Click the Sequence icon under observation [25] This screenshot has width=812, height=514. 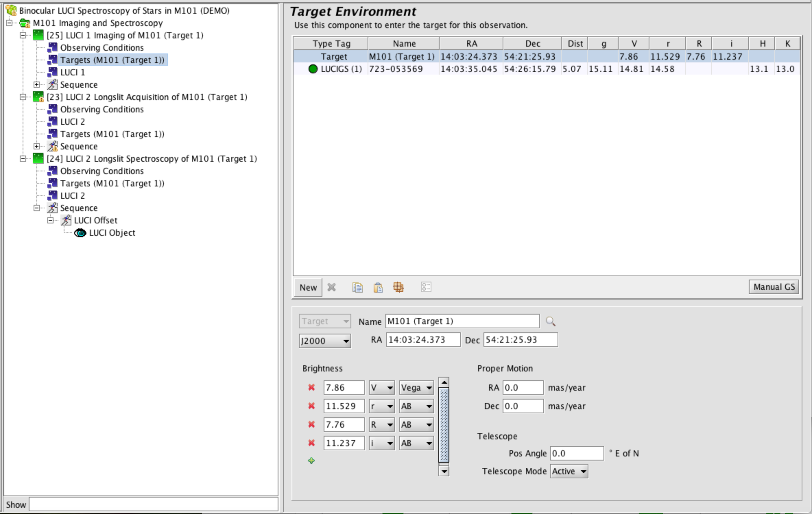[52, 84]
